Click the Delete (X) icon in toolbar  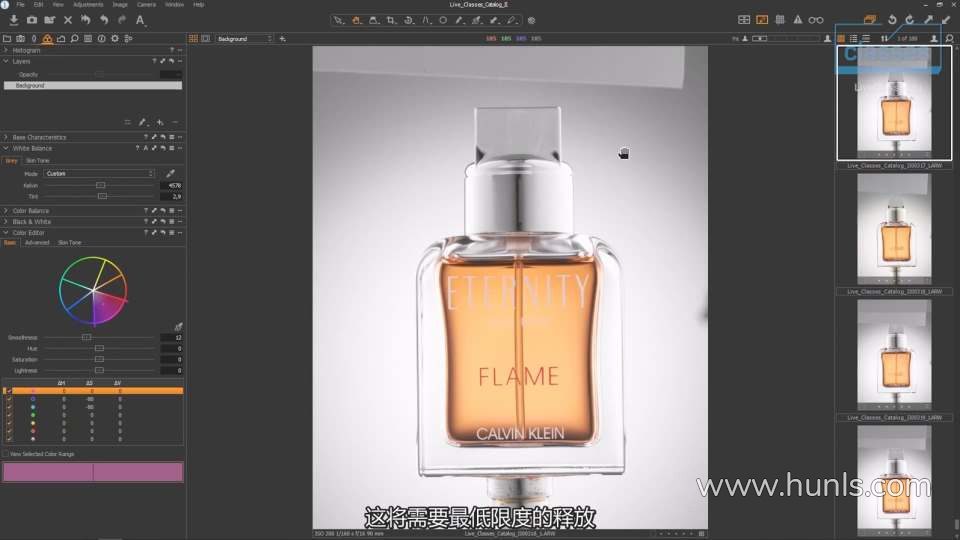click(x=68, y=20)
